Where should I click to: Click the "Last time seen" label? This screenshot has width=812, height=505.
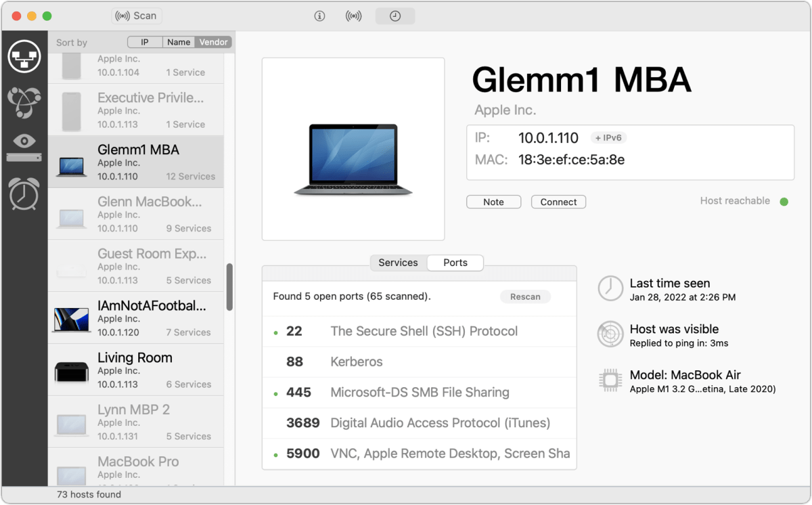click(670, 284)
